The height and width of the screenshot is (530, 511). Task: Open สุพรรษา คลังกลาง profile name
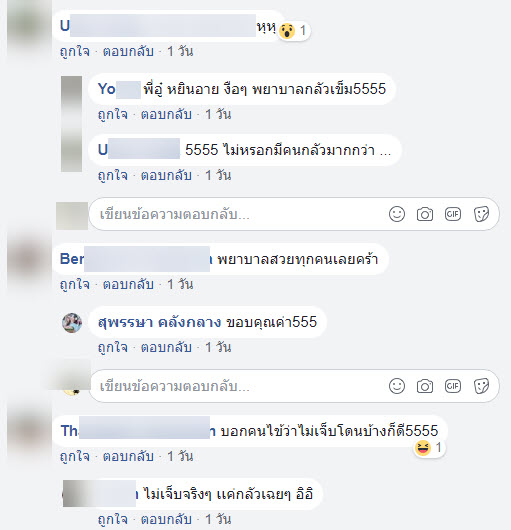(x=159, y=322)
